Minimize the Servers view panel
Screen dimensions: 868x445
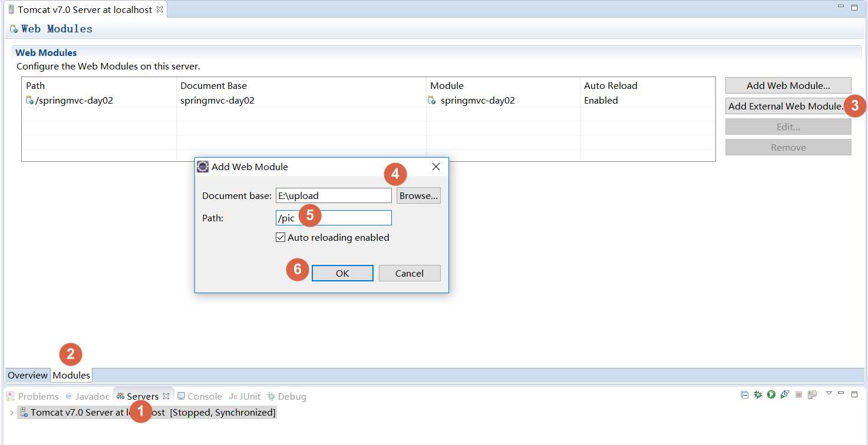point(841,393)
